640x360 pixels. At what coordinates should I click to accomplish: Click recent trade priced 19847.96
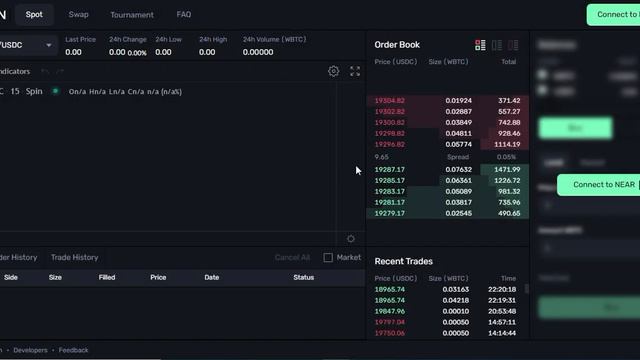[445, 311]
